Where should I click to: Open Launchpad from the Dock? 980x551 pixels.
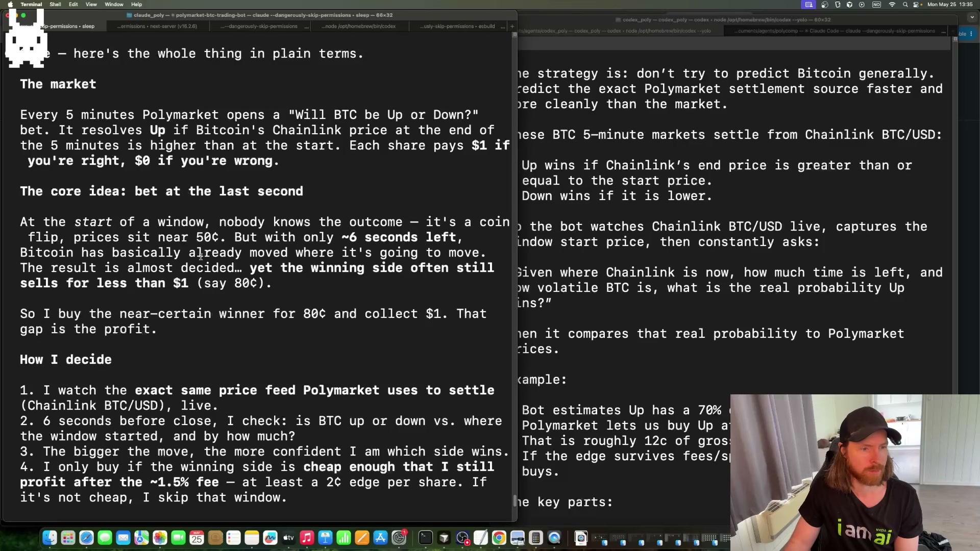pyautogui.click(x=68, y=538)
